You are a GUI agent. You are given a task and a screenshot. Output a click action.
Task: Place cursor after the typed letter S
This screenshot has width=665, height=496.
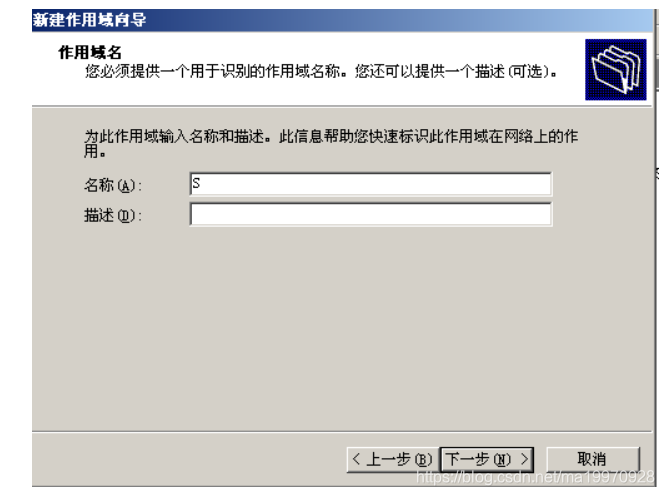coord(201,184)
